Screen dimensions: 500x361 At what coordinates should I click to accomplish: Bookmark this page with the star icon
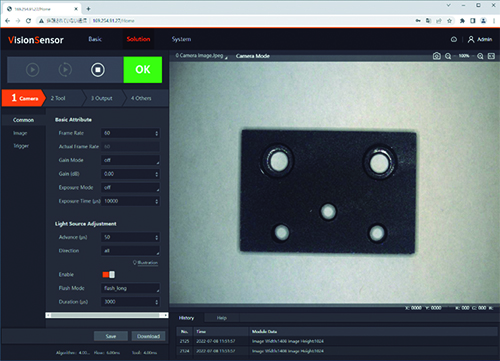[x=449, y=21]
